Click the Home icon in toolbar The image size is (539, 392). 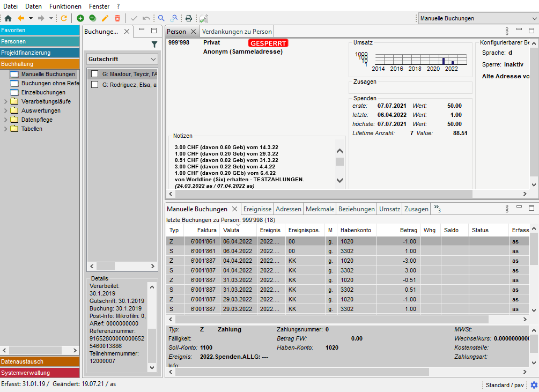click(x=8, y=18)
